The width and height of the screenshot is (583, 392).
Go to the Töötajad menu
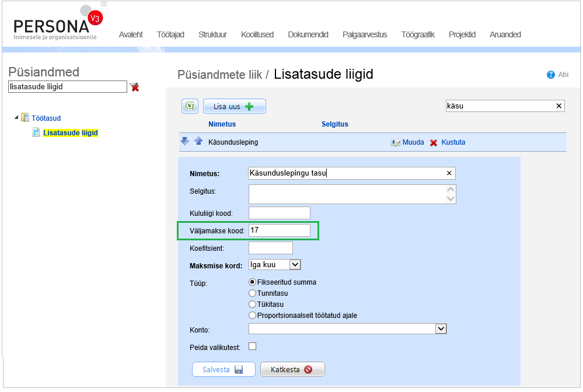pyautogui.click(x=170, y=34)
